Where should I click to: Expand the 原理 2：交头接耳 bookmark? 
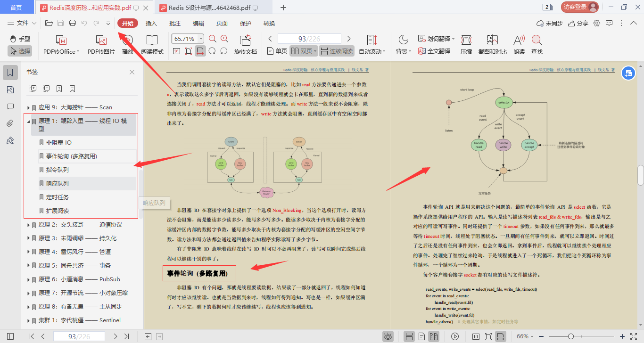[28, 225]
